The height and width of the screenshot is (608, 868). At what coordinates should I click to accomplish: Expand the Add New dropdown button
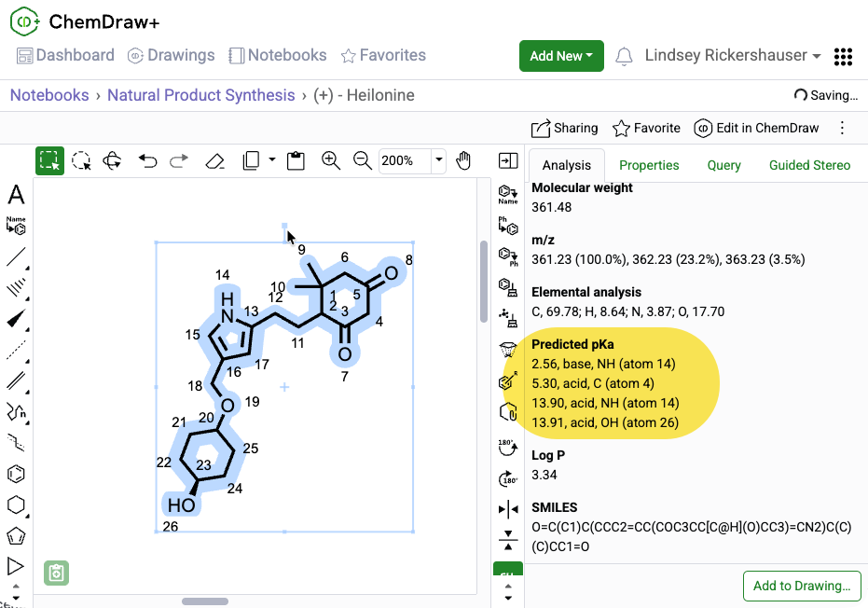point(561,56)
